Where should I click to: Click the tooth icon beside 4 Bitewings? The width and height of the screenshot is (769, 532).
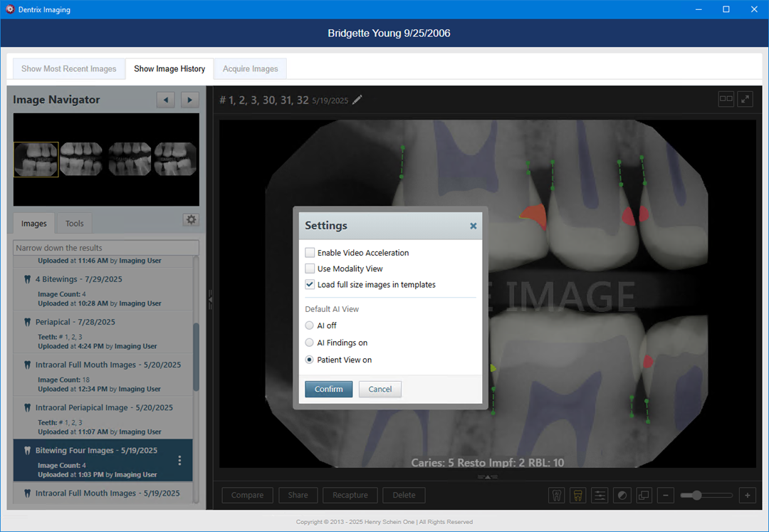[x=28, y=279]
